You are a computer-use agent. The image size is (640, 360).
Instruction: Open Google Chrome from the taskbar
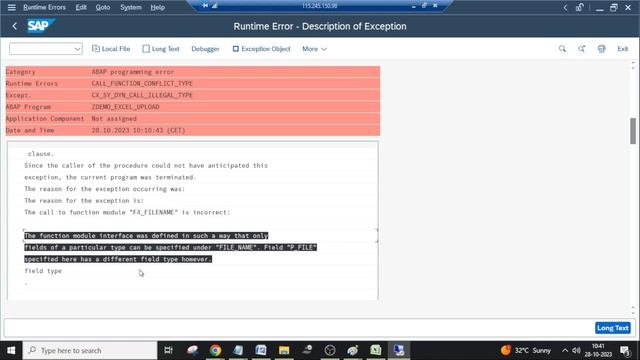215,350
